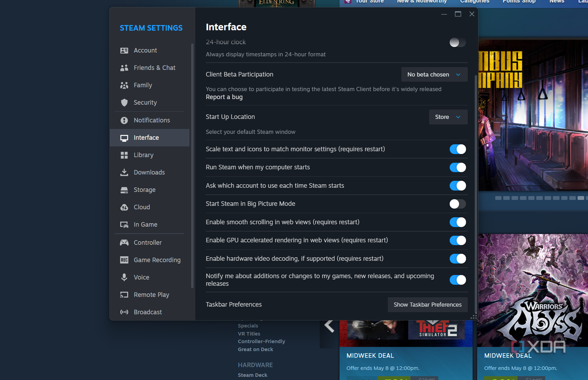Close the Steam Settings window

(x=472, y=14)
